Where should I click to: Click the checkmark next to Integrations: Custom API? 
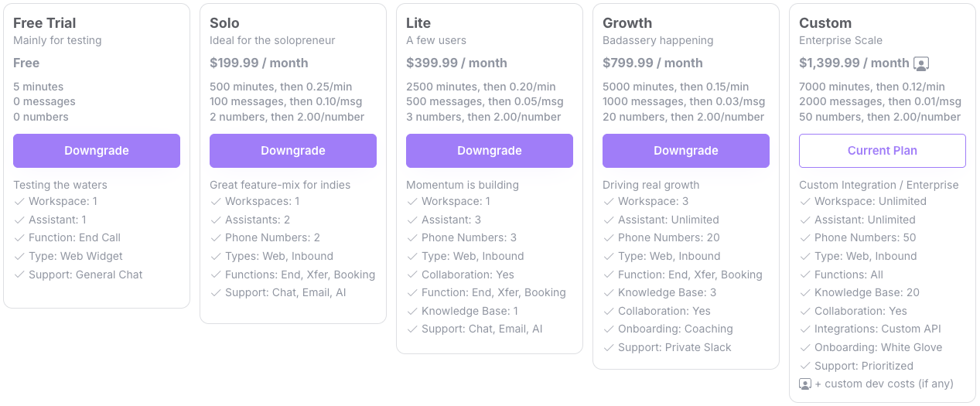click(805, 329)
